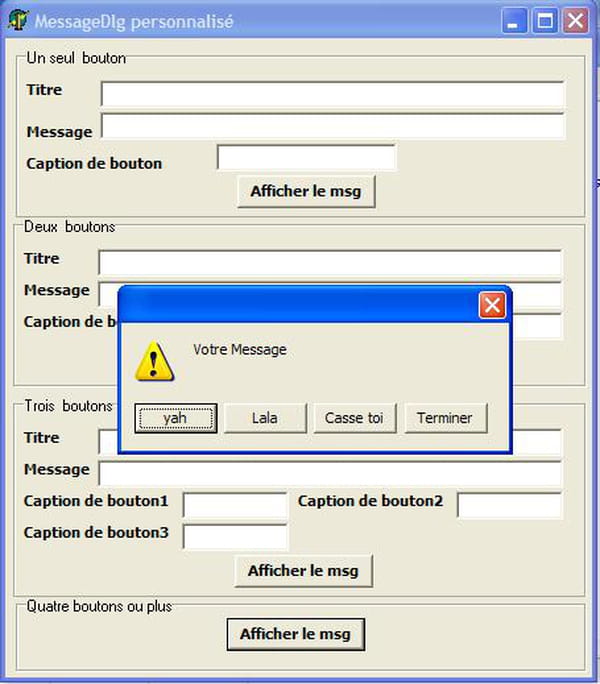Image resolution: width=600 pixels, height=684 pixels.
Task: Click the 'Deux boutons' group label
Action: tap(69, 227)
